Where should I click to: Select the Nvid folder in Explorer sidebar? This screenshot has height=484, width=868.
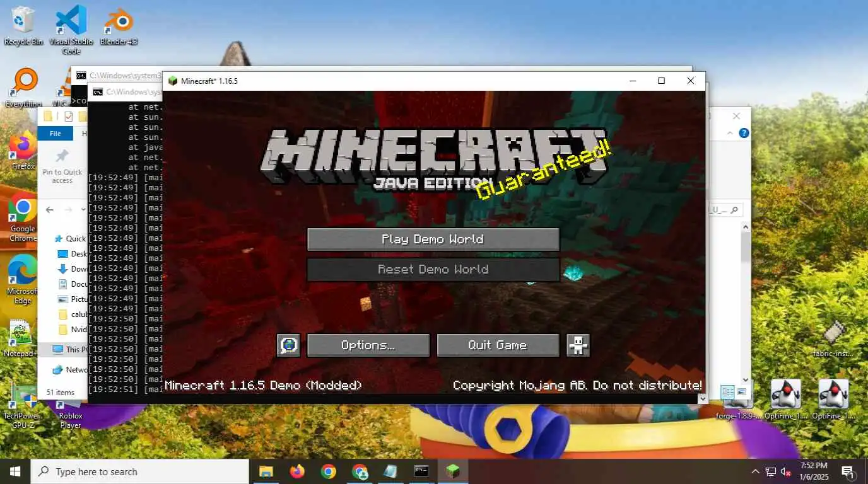[x=72, y=330]
